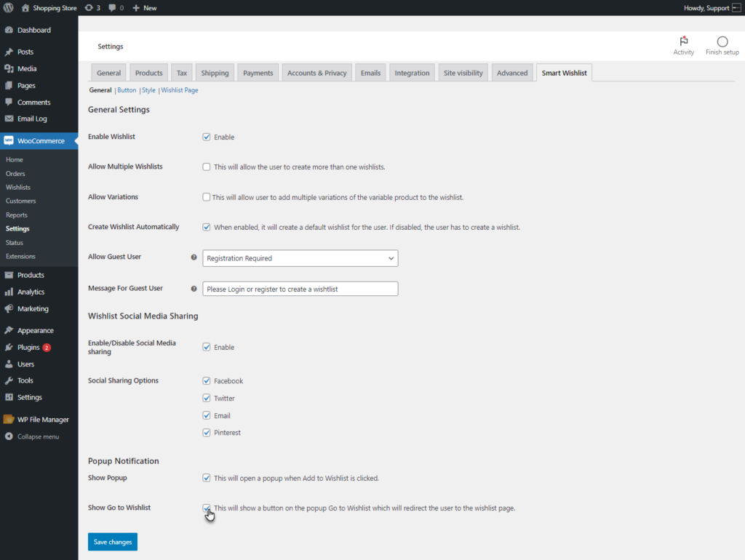
Task: Open the Registration Required dropdown
Action: coord(300,258)
